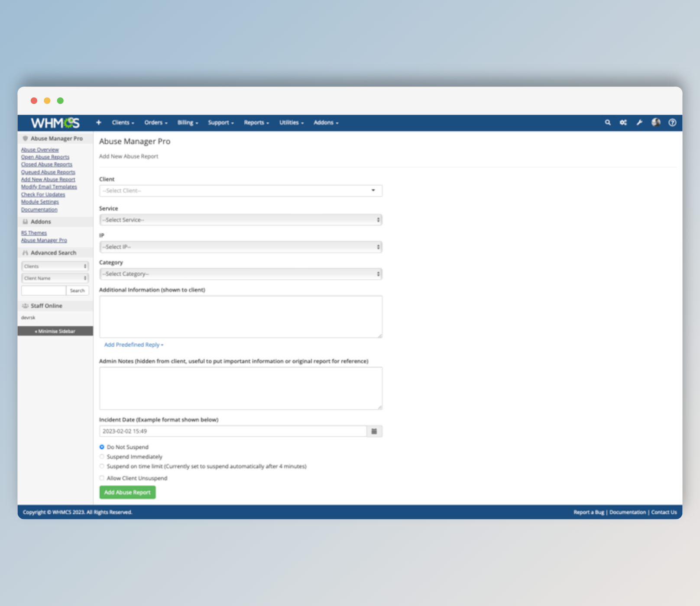Click the sidebar Search button

click(x=78, y=290)
